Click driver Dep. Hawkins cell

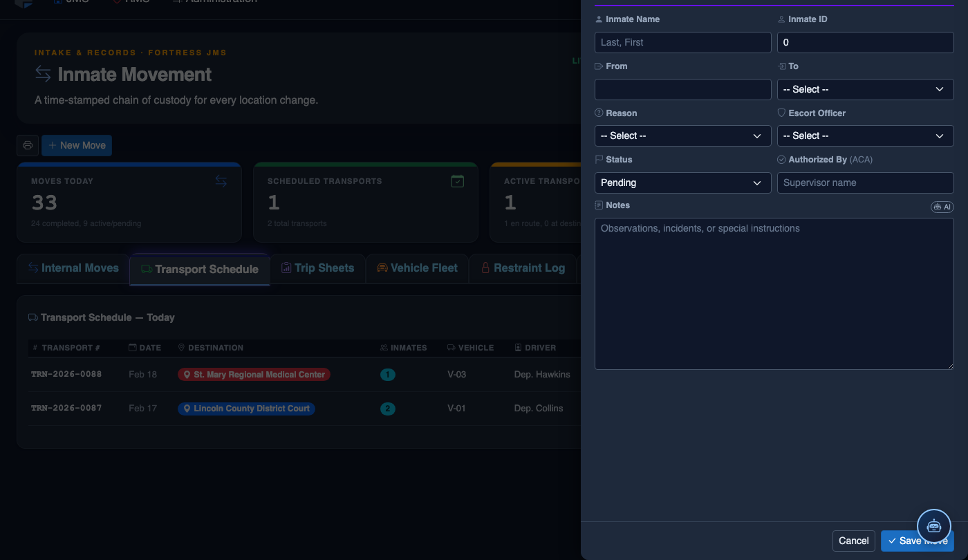(543, 374)
